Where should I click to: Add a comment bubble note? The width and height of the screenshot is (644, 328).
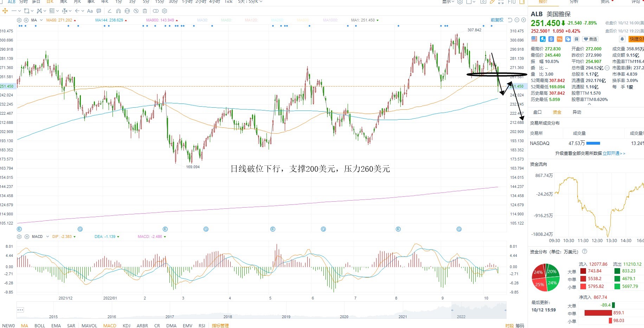point(99,11)
